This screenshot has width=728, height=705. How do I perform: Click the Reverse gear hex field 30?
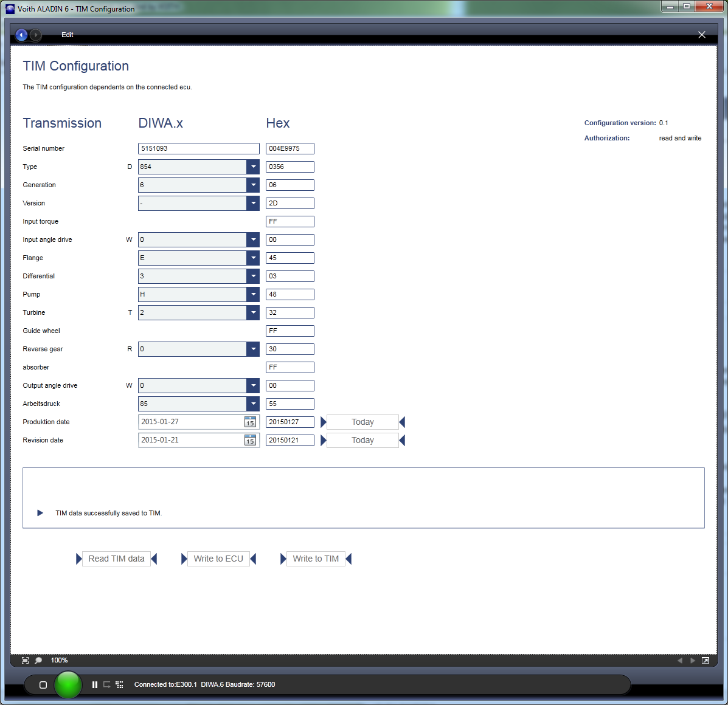tap(290, 349)
